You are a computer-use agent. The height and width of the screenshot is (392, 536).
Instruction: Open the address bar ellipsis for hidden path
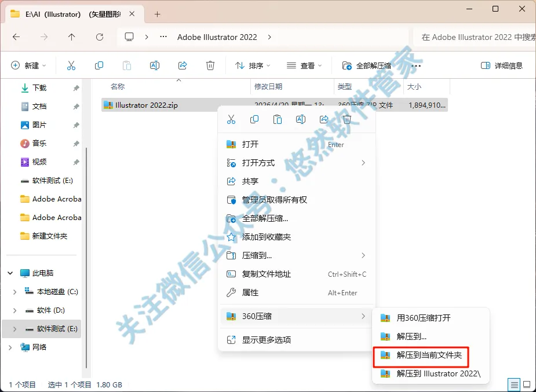click(x=163, y=37)
